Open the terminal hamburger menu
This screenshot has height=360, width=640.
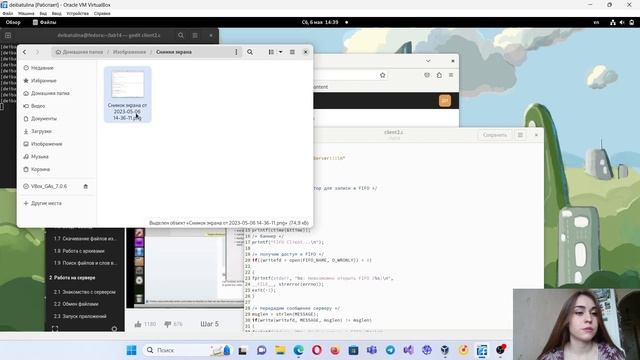[195, 36]
